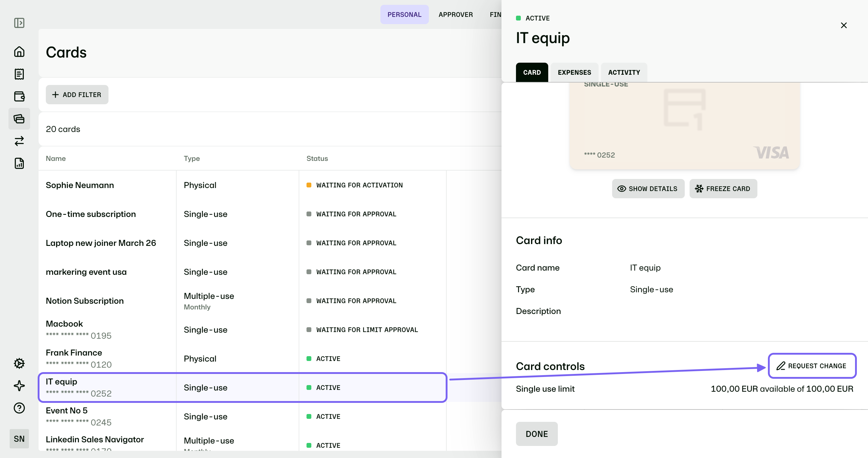Screen dimensions: 868x458
Task: Click the Waiting for Limit Approval status
Action: tap(362, 330)
